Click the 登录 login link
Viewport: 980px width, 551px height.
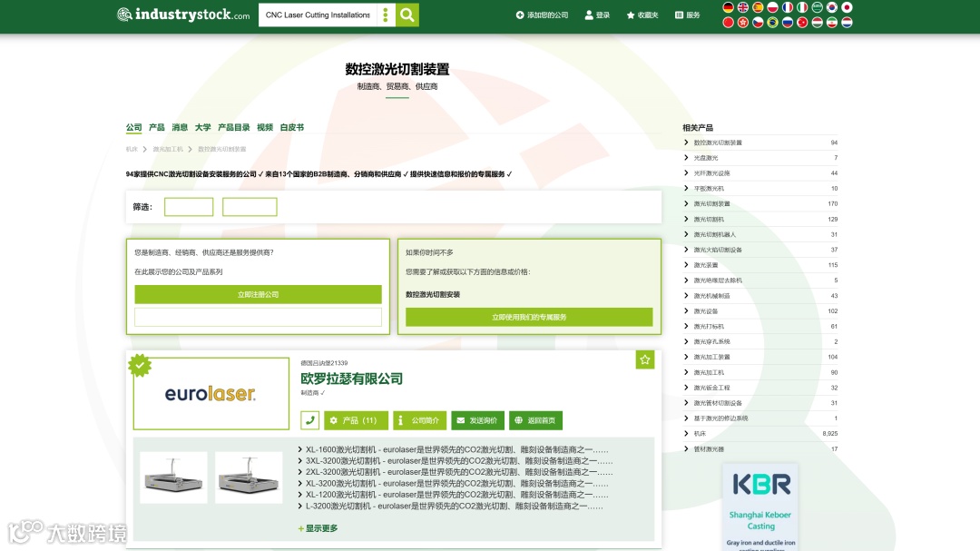click(597, 15)
